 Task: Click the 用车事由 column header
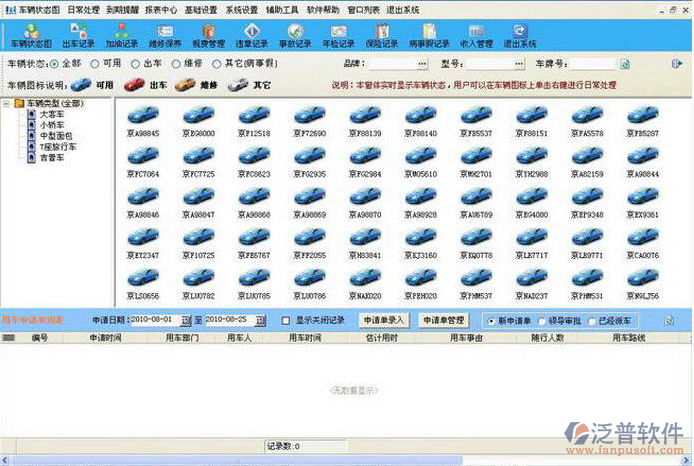pyautogui.click(x=466, y=338)
